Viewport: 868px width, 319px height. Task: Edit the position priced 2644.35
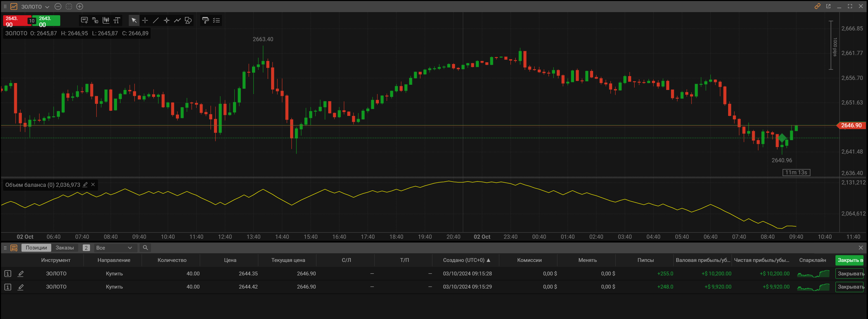point(21,274)
